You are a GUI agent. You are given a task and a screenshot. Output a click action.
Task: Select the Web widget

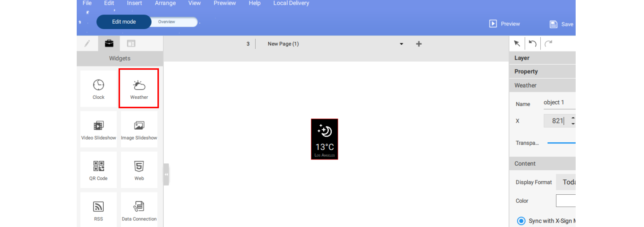click(139, 170)
